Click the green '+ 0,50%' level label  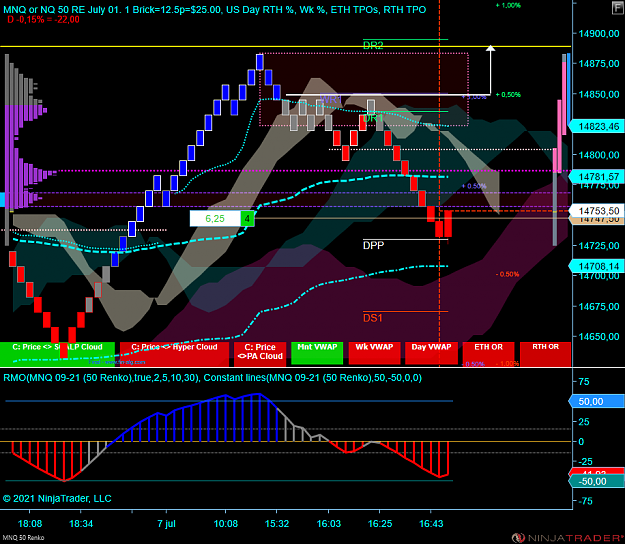pyautogui.click(x=508, y=94)
